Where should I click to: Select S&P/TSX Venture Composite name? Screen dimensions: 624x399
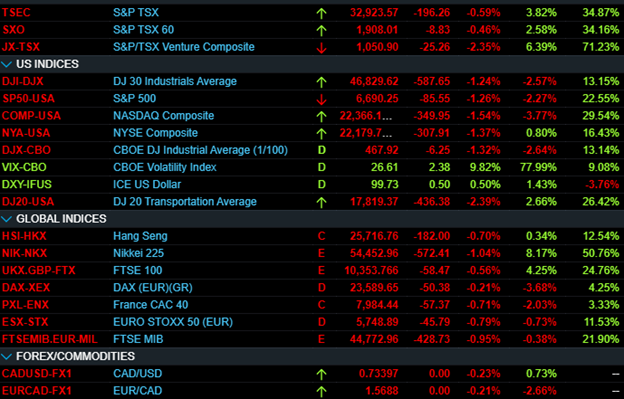184,47
